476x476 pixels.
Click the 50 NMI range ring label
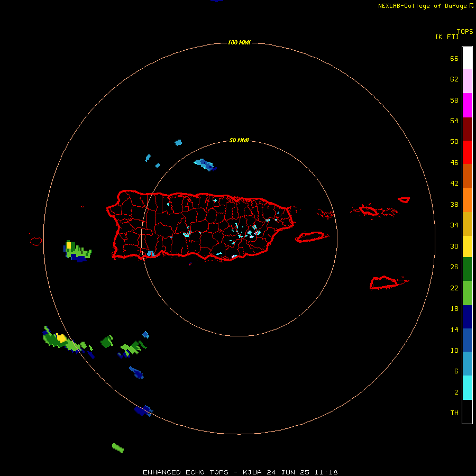pyautogui.click(x=239, y=140)
